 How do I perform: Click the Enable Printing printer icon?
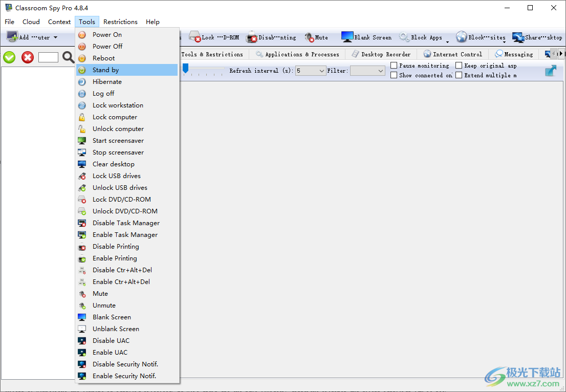point(82,258)
